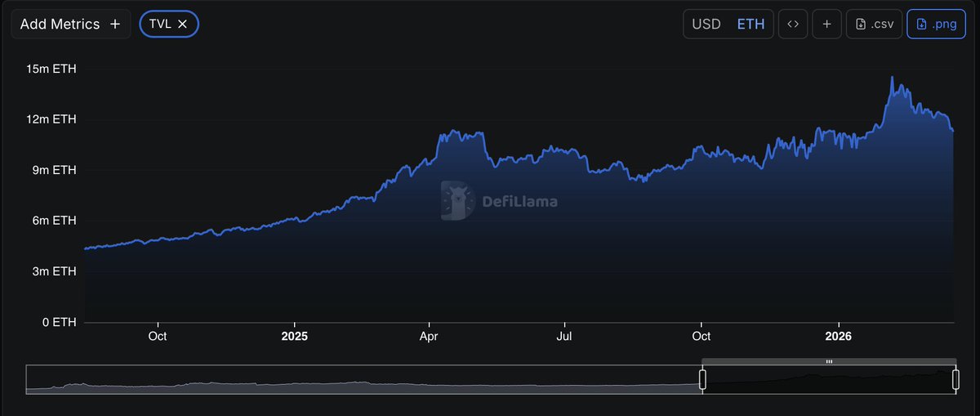Open the Add Metrics menu

(x=69, y=24)
